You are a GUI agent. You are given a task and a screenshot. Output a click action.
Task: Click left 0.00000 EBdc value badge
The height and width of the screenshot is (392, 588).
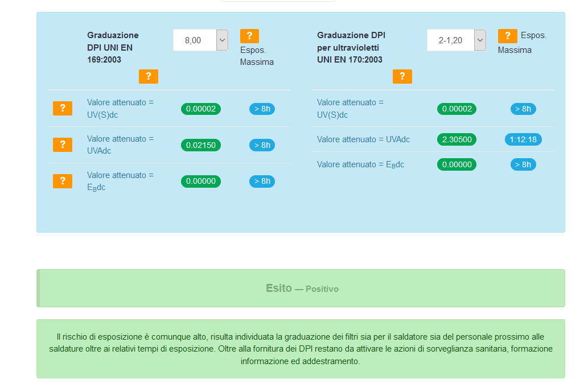[x=201, y=181]
